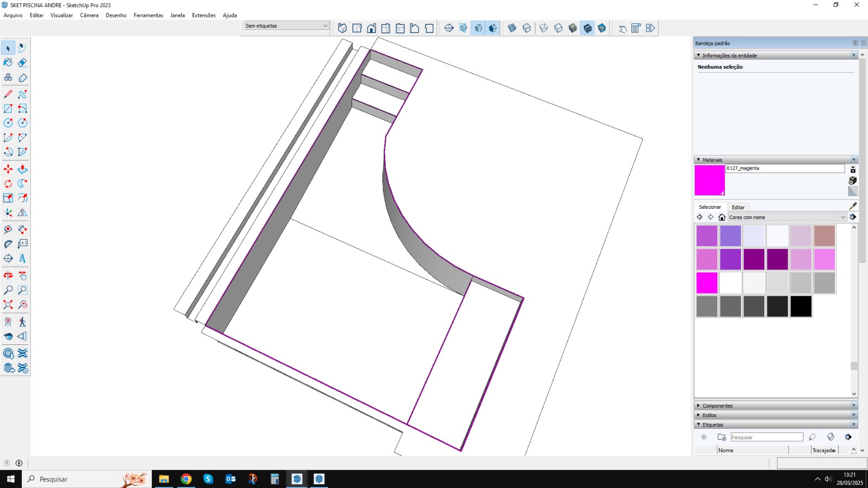Open 'Cores com nome' materials dropdown

point(787,217)
